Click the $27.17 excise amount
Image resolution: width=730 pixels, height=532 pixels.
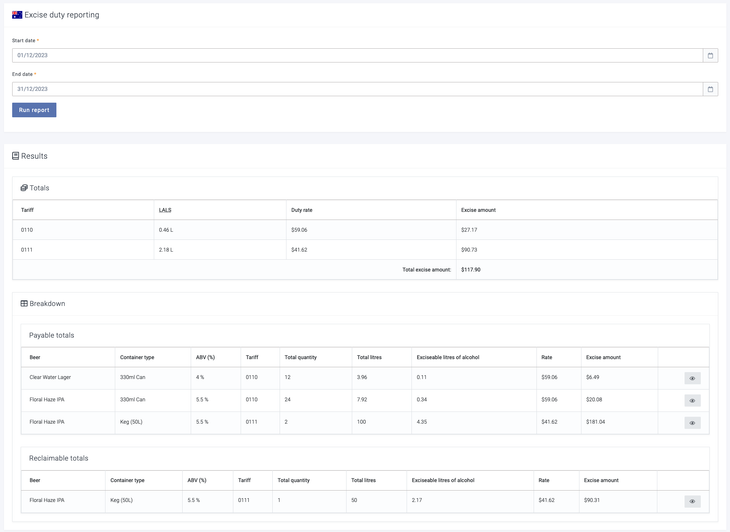point(469,230)
